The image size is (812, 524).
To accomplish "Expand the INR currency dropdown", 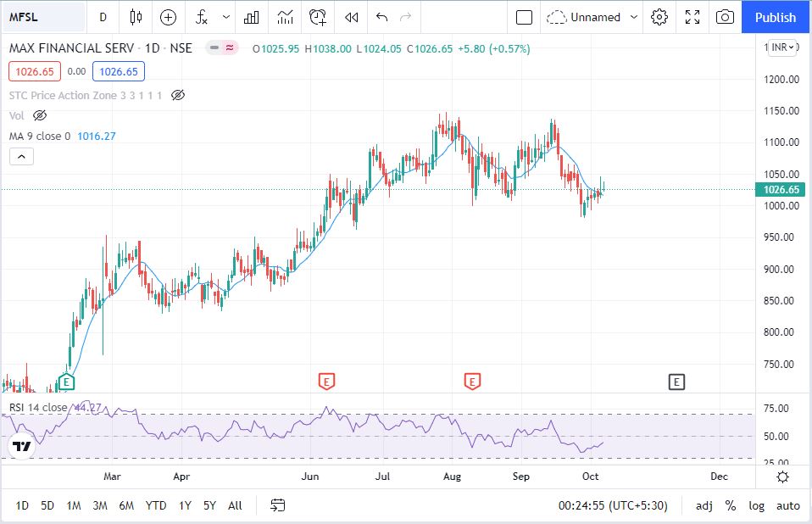I will 782,47.
